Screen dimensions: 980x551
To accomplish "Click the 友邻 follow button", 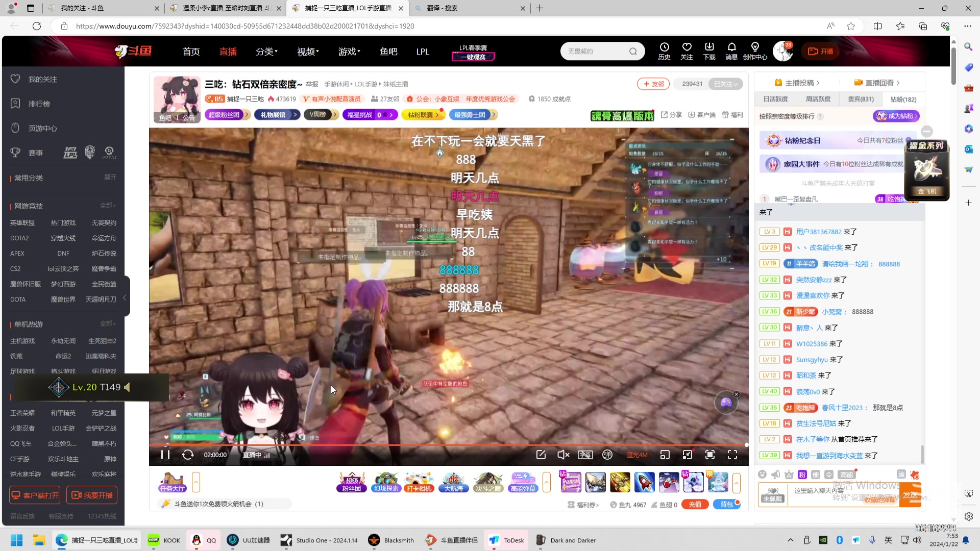I will 653,84.
